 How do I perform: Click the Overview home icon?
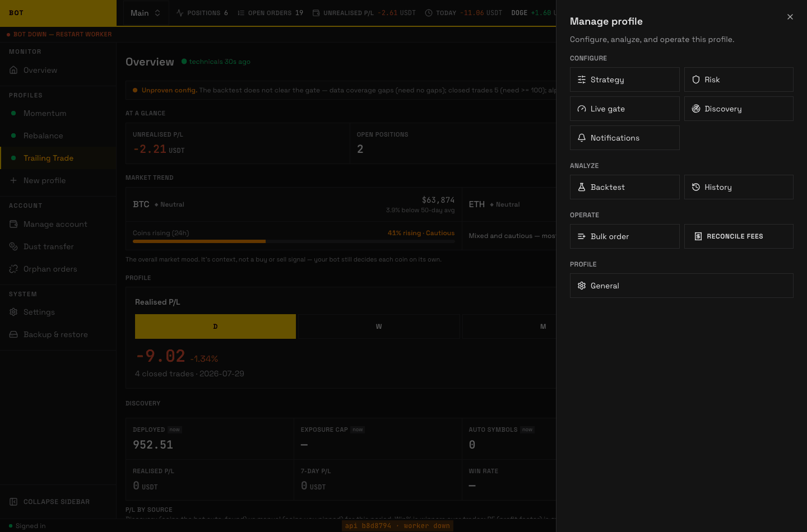coord(13,70)
